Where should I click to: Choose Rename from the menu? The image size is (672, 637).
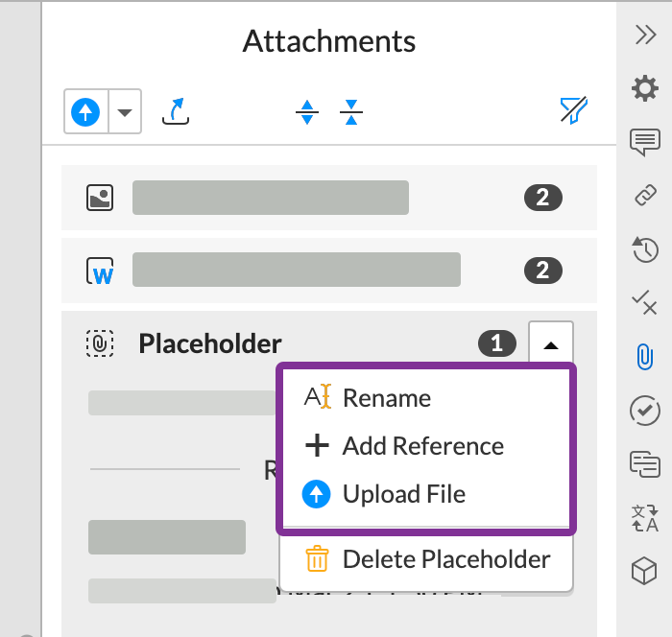pos(426,398)
